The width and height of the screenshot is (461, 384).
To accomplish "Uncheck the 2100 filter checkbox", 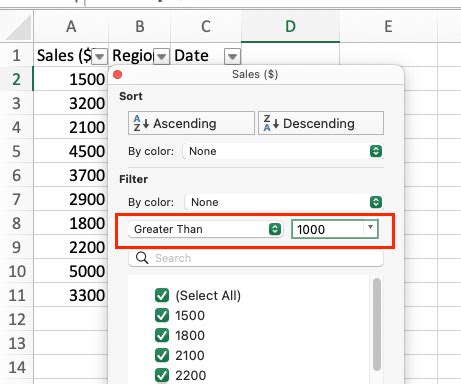I will [x=162, y=355].
